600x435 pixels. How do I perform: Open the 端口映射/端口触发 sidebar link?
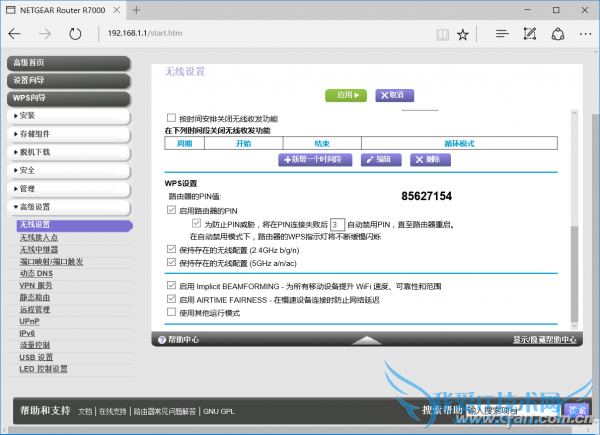tap(51, 262)
